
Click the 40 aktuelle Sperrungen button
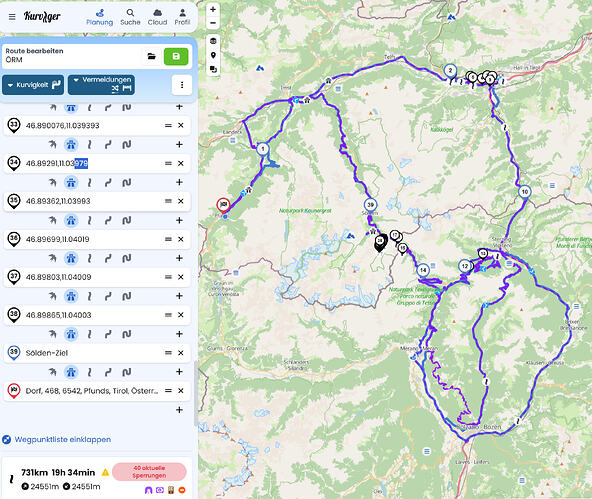click(149, 472)
